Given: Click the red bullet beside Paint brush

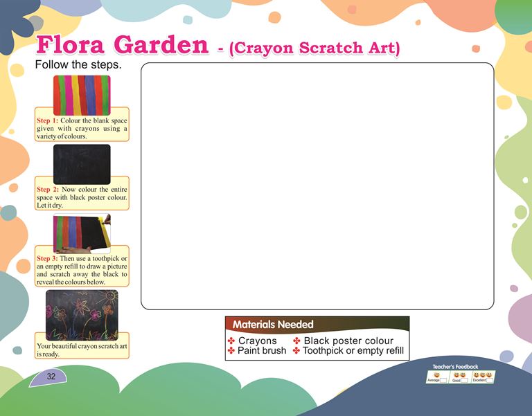Looking at the screenshot, I should 231,350.
